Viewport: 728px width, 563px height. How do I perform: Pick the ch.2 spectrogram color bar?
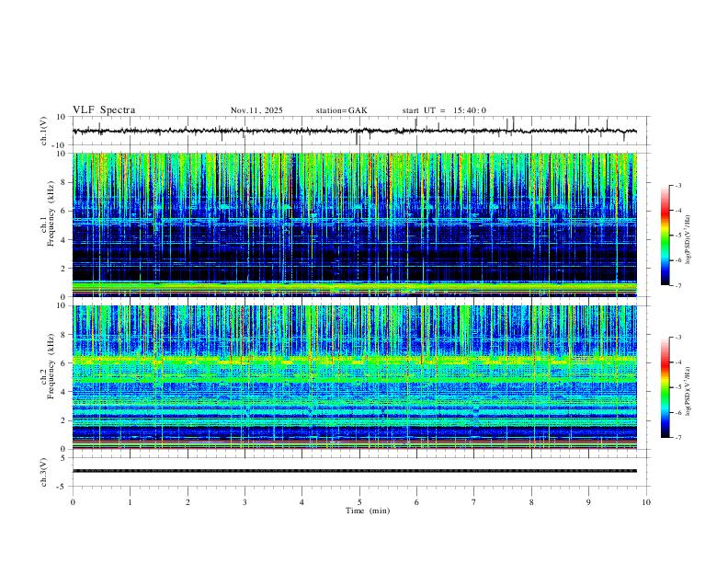click(665, 387)
